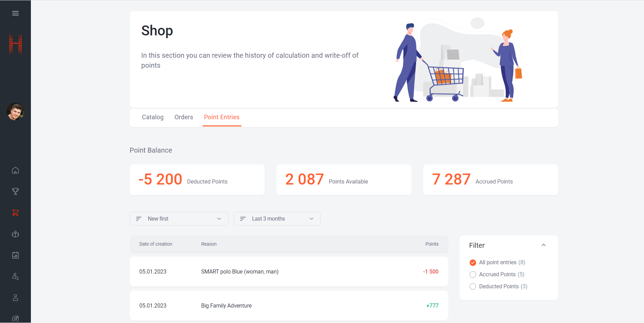This screenshot has width=644, height=323.
Task: Open the hamburger menu in sidebar
Action: pyautogui.click(x=15, y=13)
